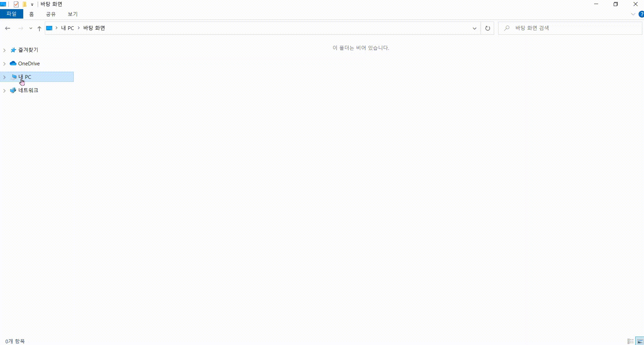Select 내 PC in the navigation pane
This screenshot has height=345, width=644.
click(x=37, y=77)
